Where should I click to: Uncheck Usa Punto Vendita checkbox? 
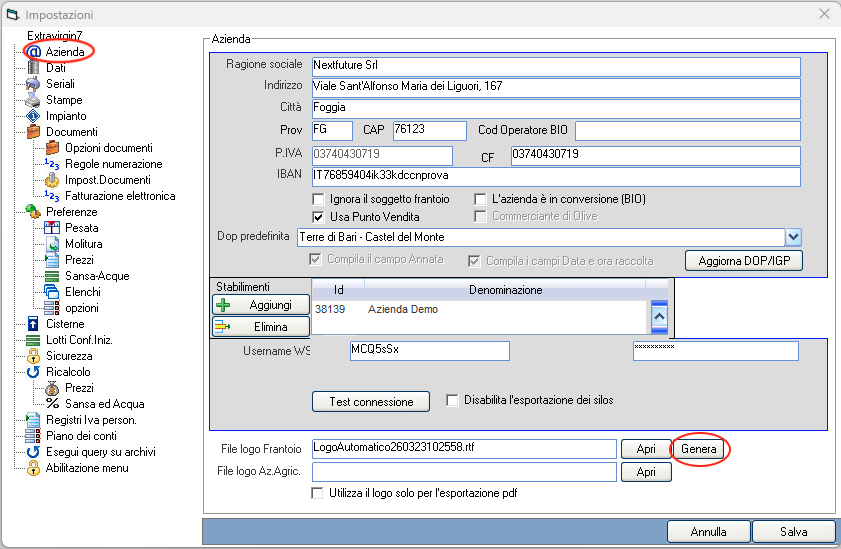pos(318,217)
